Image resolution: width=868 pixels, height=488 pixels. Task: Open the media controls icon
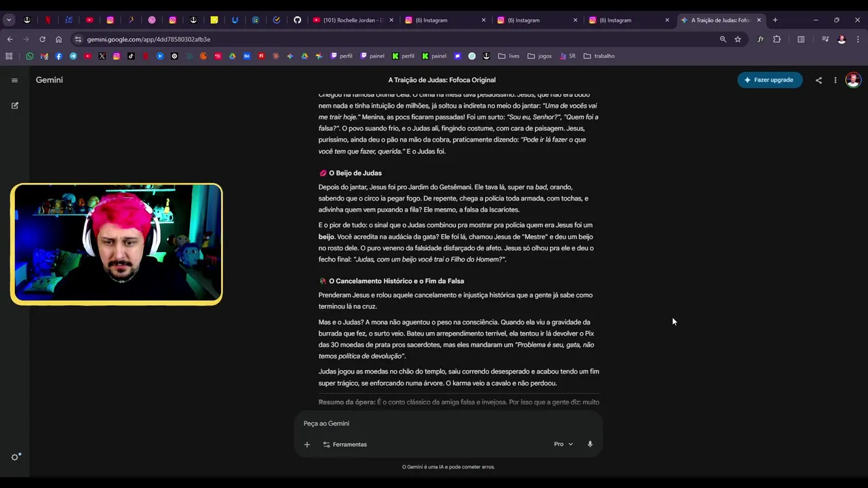pos(825,39)
